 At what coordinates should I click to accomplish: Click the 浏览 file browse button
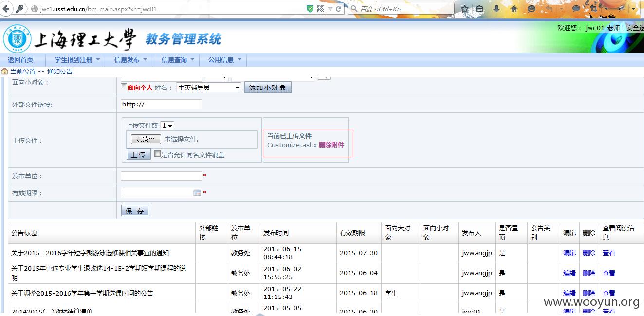pos(146,139)
